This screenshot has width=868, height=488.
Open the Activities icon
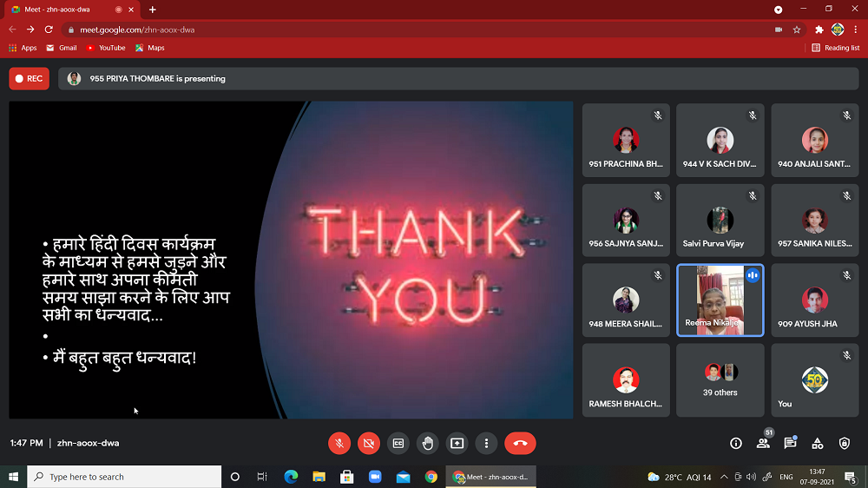tap(818, 443)
